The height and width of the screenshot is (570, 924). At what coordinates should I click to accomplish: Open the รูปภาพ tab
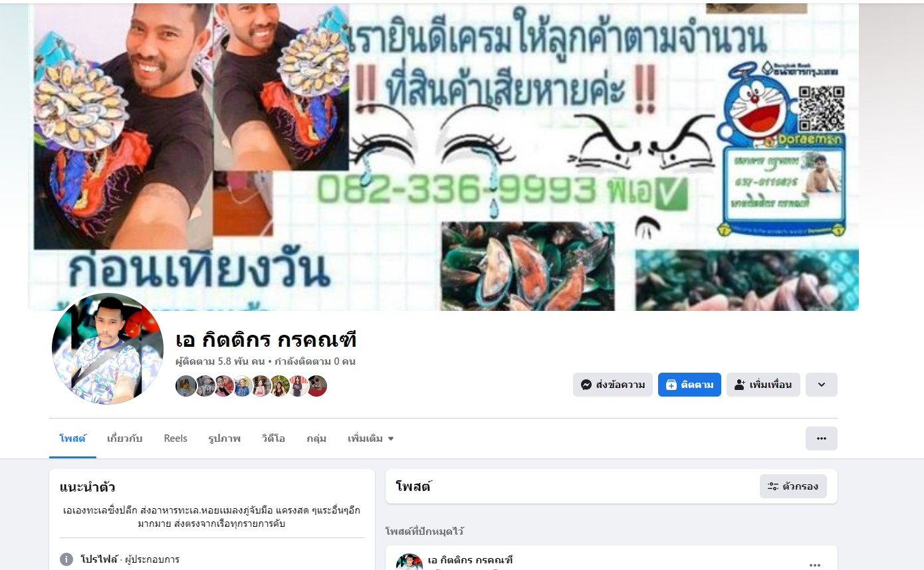225,438
